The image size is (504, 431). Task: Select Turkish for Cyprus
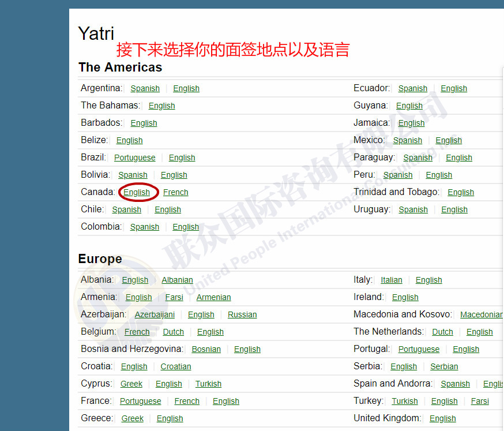(208, 384)
